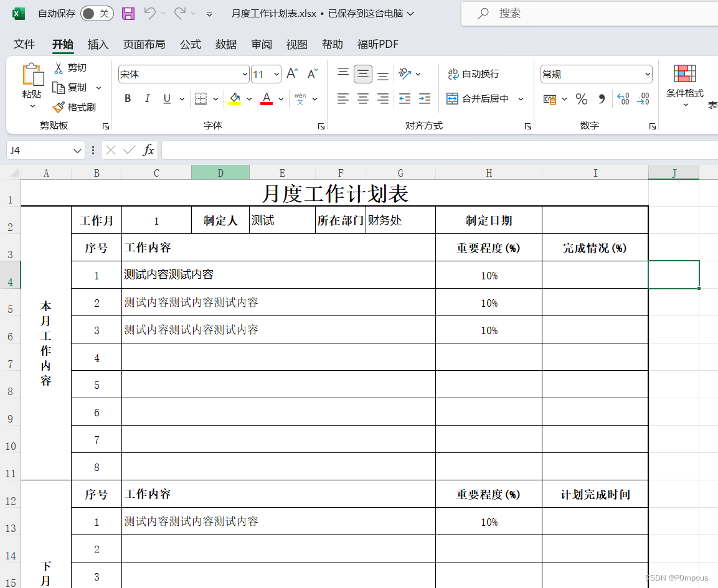Toggle AutoSave off switch

[x=97, y=12]
